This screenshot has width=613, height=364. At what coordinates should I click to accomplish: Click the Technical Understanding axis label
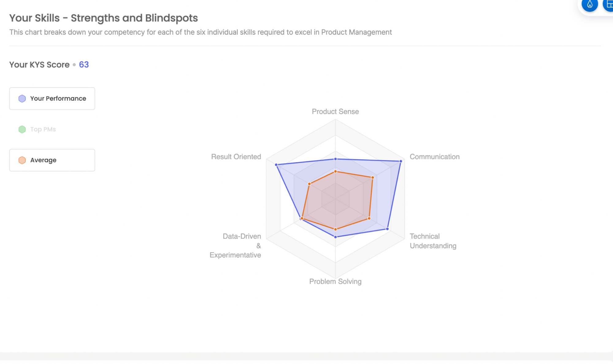(x=433, y=241)
